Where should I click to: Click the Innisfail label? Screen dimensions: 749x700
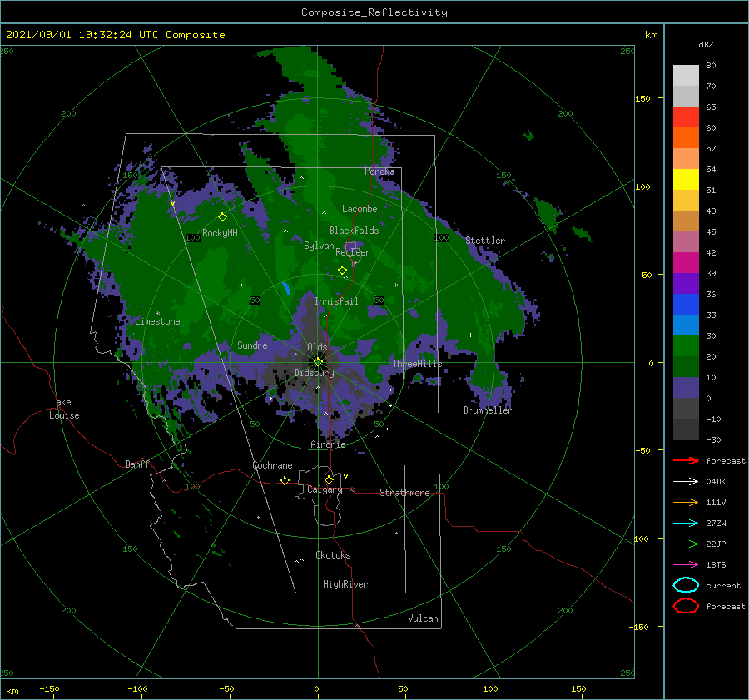pyautogui.click(x=336, y=301)
